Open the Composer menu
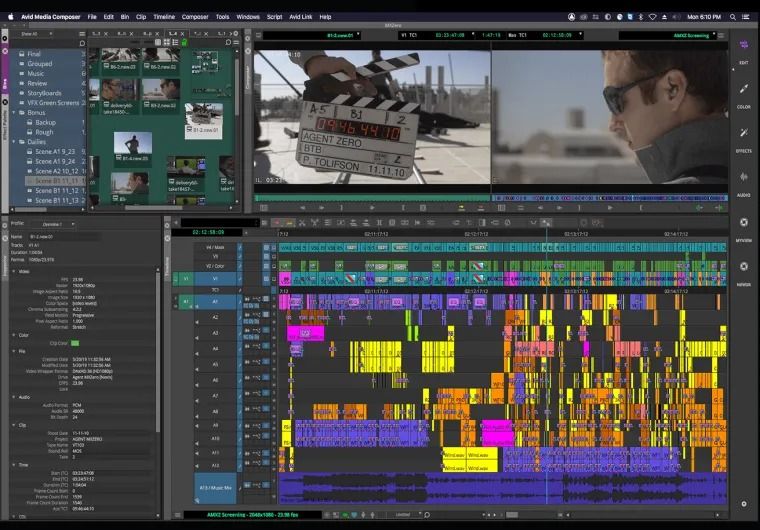The height and width of the screenshot is (530, 760). coord(195,17)
